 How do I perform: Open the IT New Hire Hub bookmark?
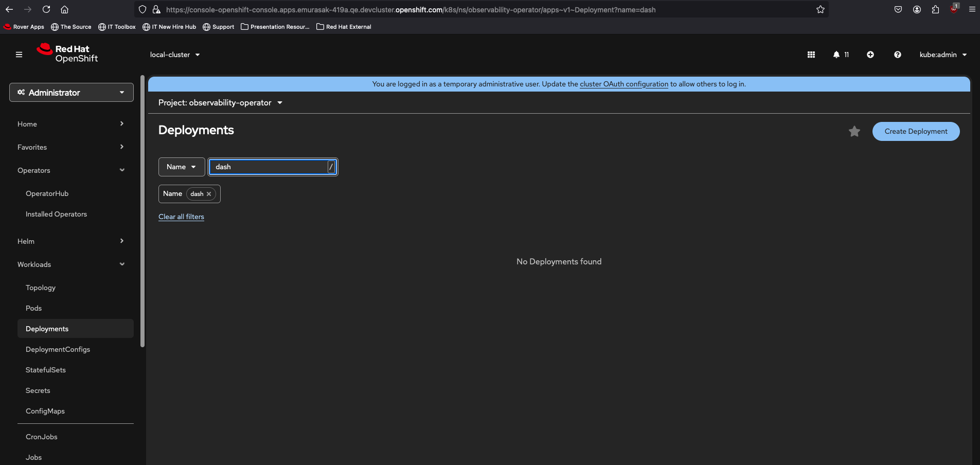(x=169, y=27)
